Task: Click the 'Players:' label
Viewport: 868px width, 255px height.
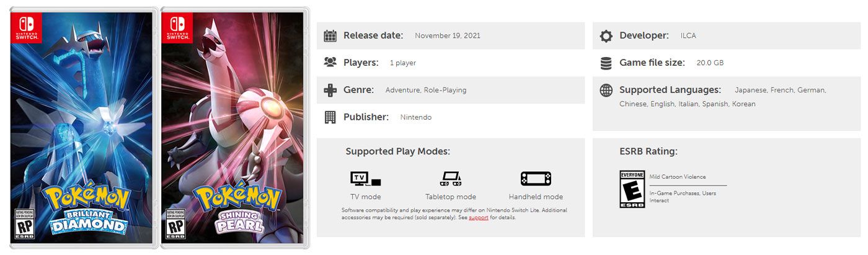Action: click(361, 63)
